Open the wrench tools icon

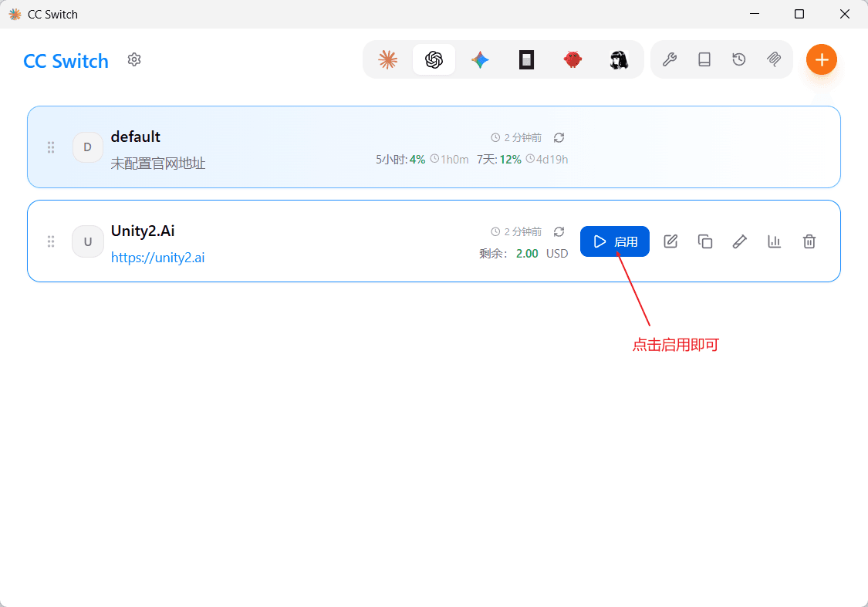tap(669, 59)
